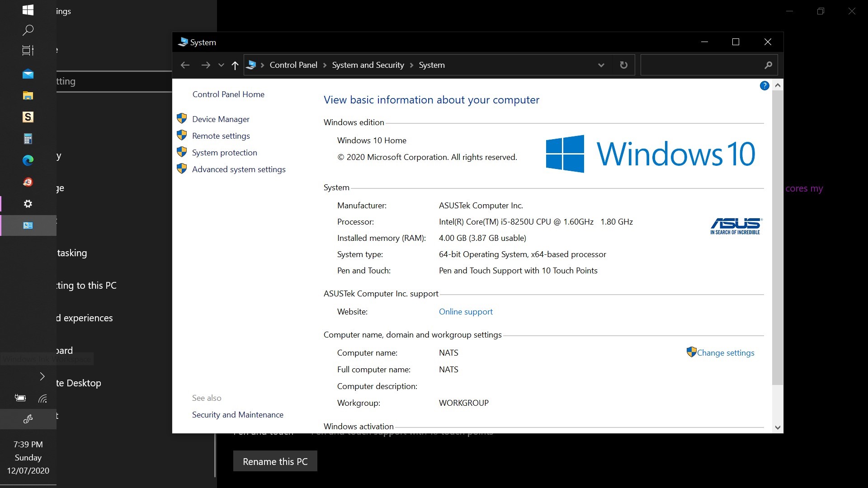The image size is (868, 488).
Task: Close the System window
Action: point(768,42)
